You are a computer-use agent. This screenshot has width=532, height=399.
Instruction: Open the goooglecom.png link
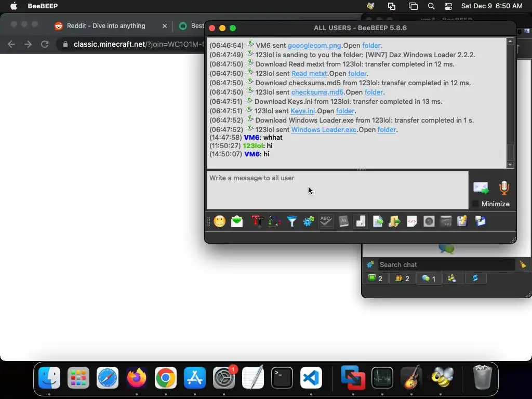click(x=314, y=46)
